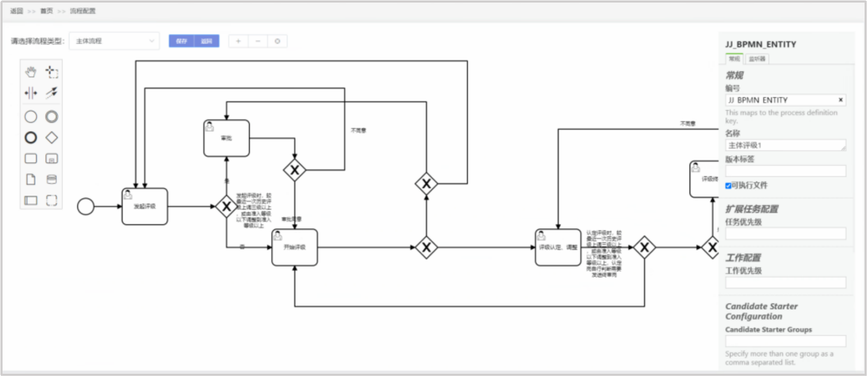
Task: Create a data object from the palette
Action: (31, 180)
